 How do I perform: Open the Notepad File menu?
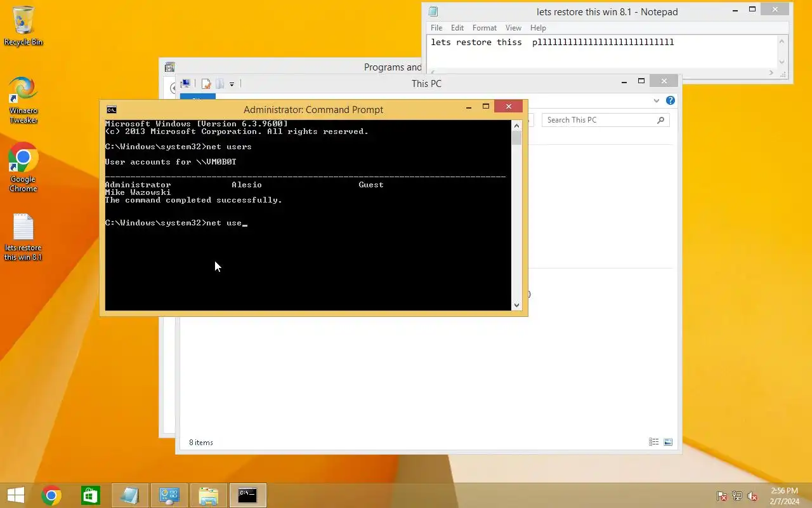[x=436, y=28]
